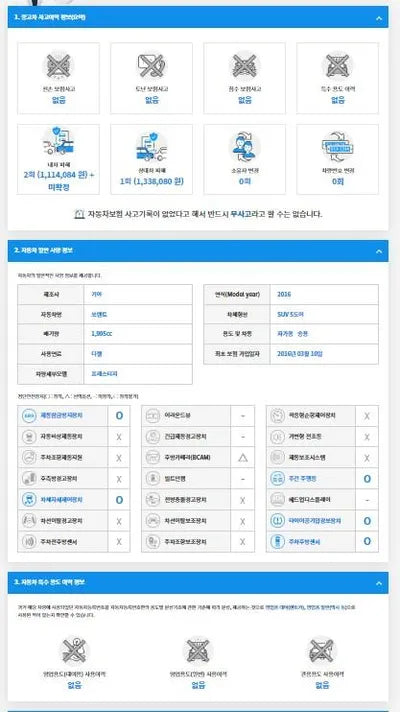
Task: Select manufacturer value '기아'
Action: click(96, 294)
